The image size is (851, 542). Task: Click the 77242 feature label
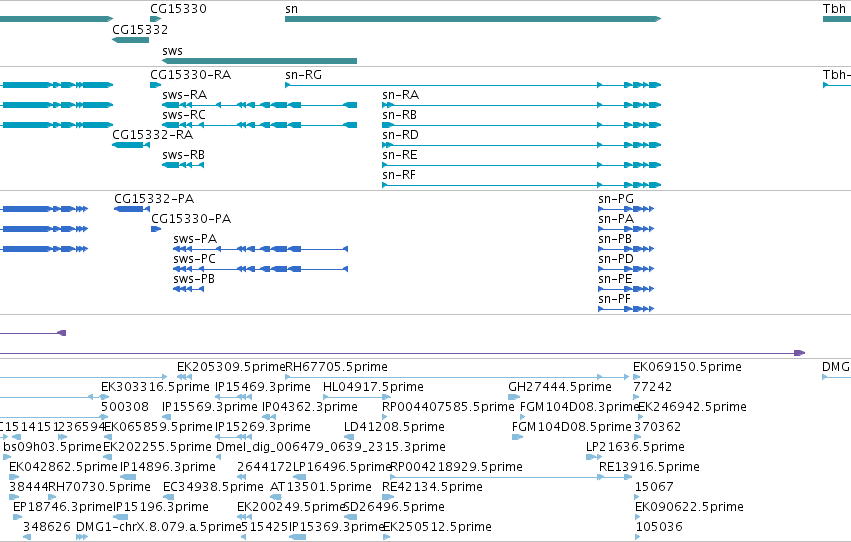point(652,387)
